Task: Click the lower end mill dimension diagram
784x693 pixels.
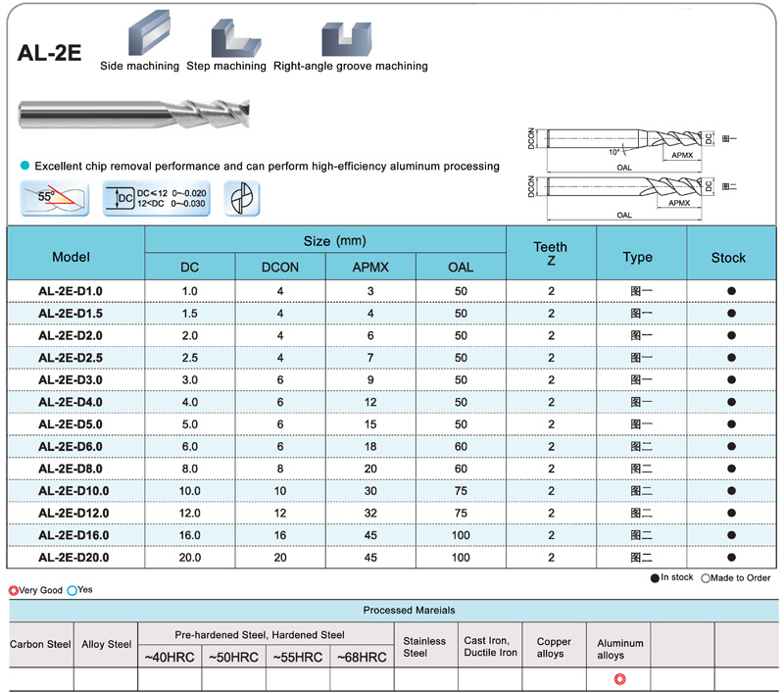Action: (625, 197)
